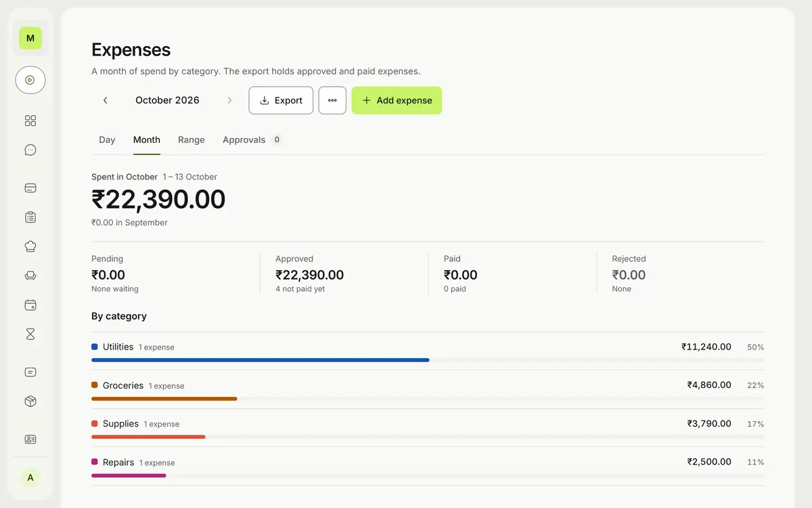The image size is (812, 508).
Task: Click the orange Groceries color square
Action: pos(95,385)
